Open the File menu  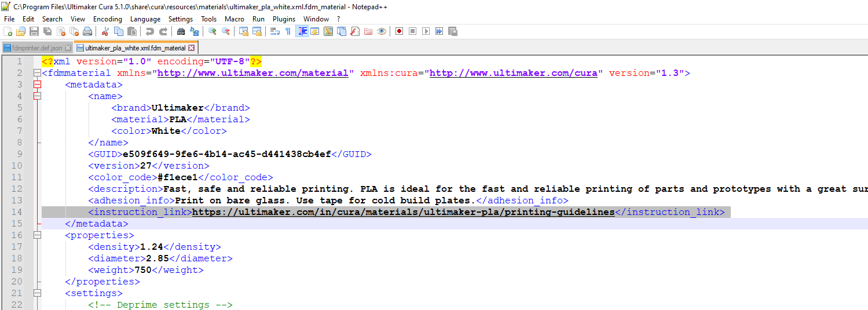tap(9, 19)
